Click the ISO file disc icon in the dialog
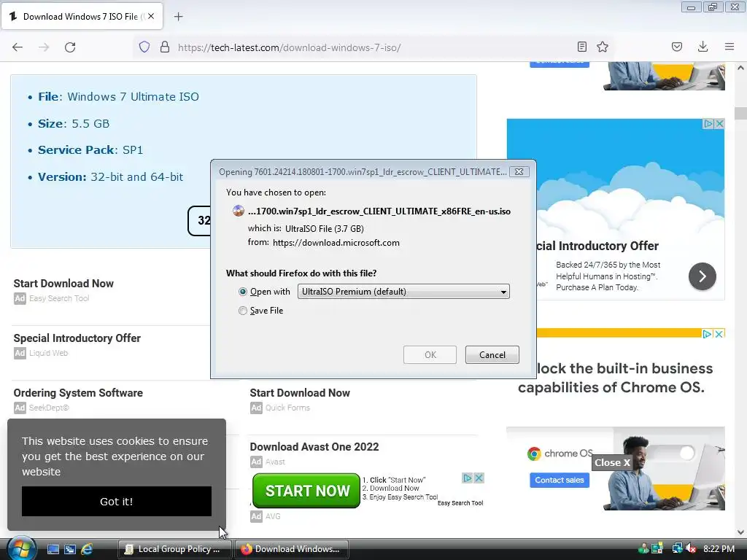Image resolution: width=747 pixels, height=560 pixels. point(239,211)
